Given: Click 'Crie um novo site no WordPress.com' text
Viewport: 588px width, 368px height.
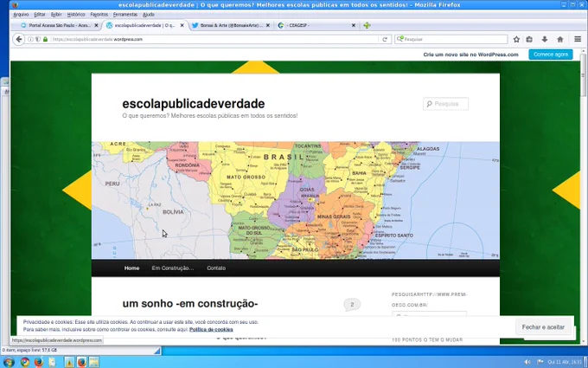Looking at the screenshot, I should tap(470, 55).
